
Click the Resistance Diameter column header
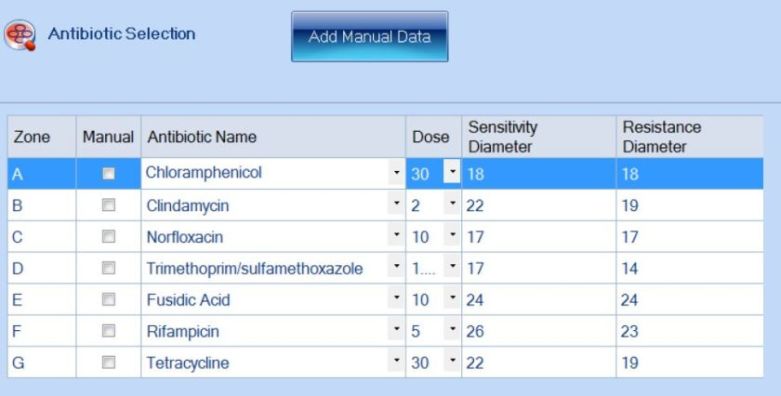690,137
